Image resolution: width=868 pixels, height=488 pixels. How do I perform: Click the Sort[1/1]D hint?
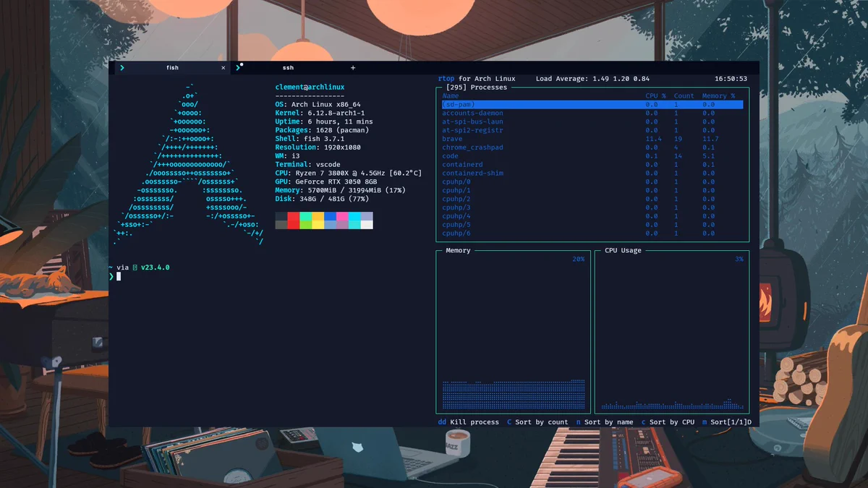click(x=726, y=422)
